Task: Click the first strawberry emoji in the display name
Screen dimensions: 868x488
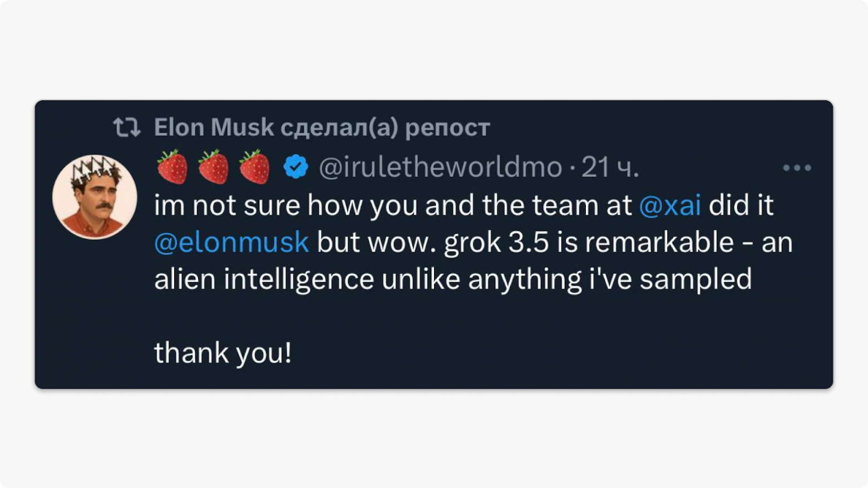Action: 173,167
